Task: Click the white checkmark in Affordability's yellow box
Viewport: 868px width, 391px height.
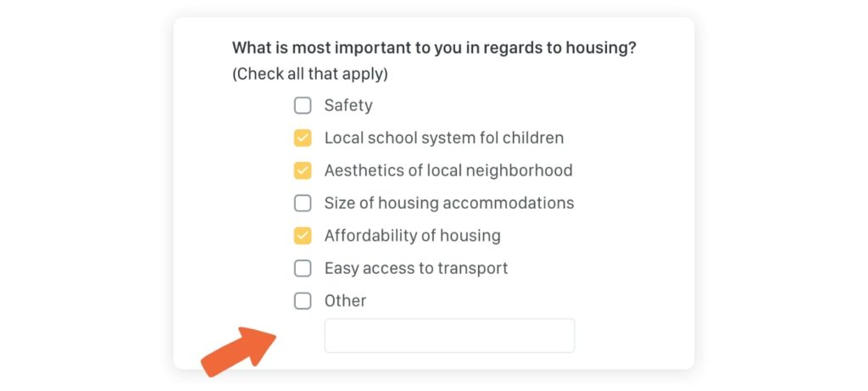Action: (303, 236)
